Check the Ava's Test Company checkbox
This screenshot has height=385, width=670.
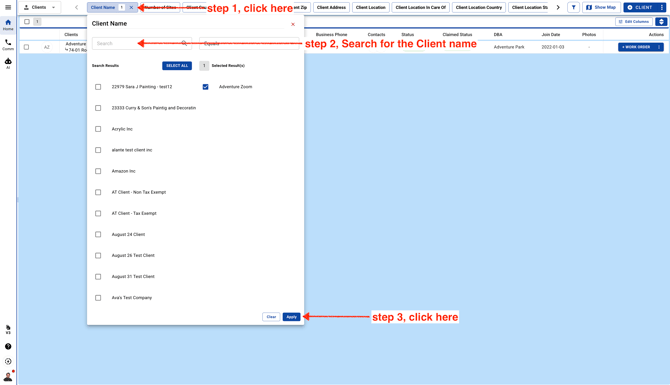click(98, 298)
